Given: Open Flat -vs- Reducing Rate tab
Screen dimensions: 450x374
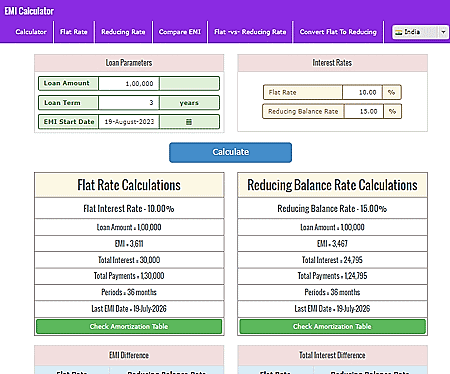Looking at the screenshot, I should click(x=250, y=32).
